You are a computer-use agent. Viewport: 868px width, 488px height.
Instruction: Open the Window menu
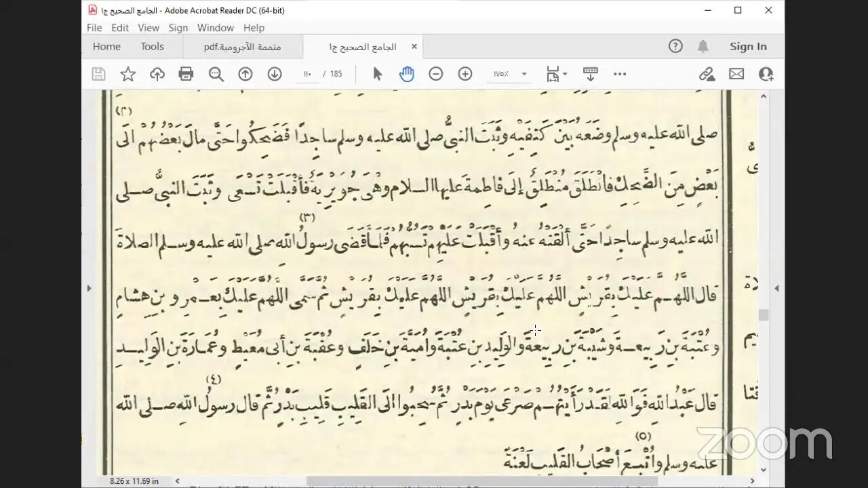point(216,28)
